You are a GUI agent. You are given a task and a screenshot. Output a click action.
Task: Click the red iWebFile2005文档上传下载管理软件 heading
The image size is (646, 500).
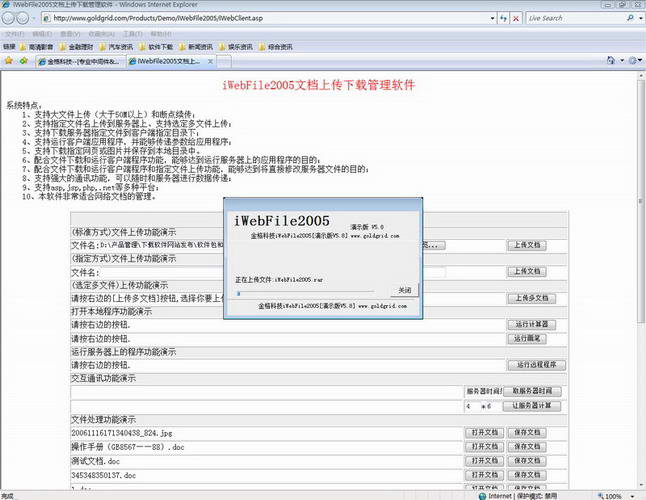[x=318, y=85]
